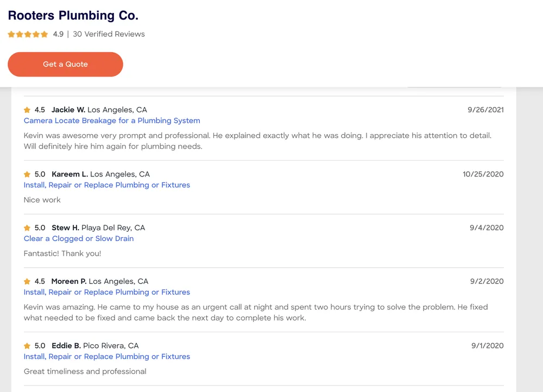This screenshot has width=543, height=392.
Task: Click the 30 Verified Reviews text
Action: pos(109,34)
